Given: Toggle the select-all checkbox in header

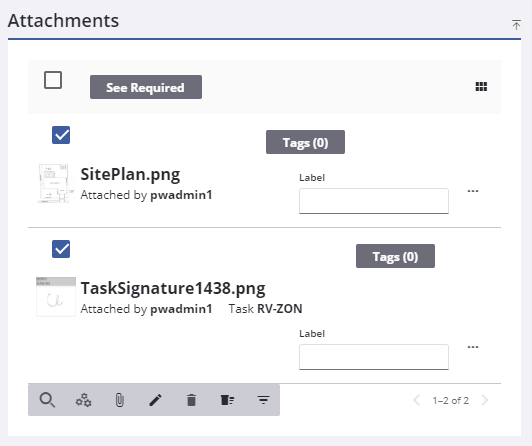Looking at the screenshot, I should click(53, 80).
